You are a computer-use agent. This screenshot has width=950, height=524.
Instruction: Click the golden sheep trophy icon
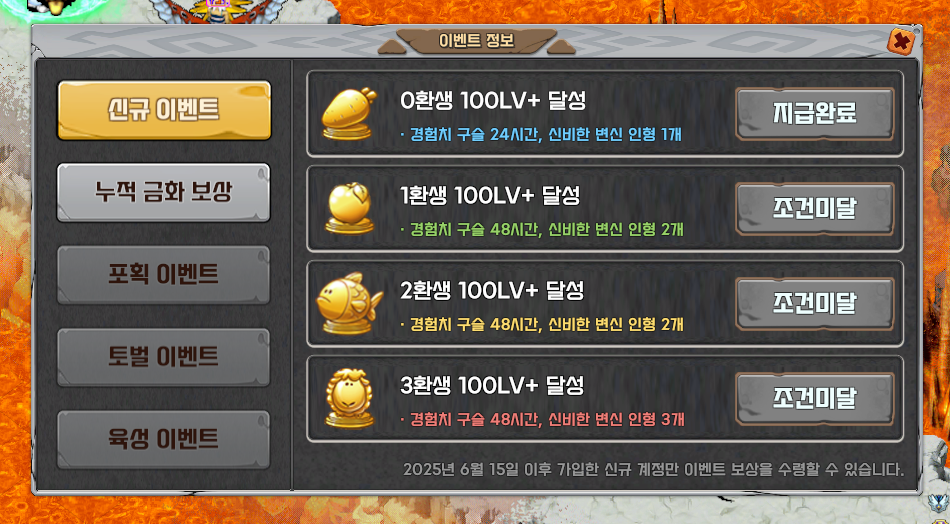[x=349, y=397]
